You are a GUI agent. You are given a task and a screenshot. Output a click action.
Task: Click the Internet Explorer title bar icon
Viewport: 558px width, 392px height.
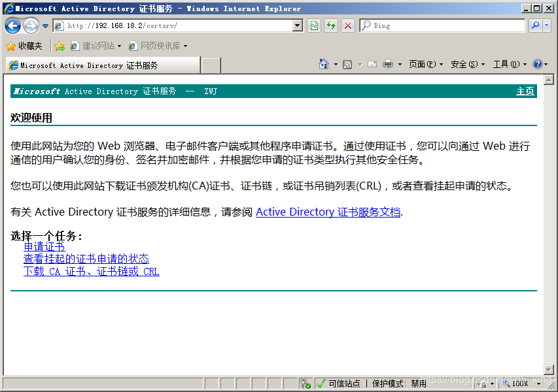coord(10,8)
